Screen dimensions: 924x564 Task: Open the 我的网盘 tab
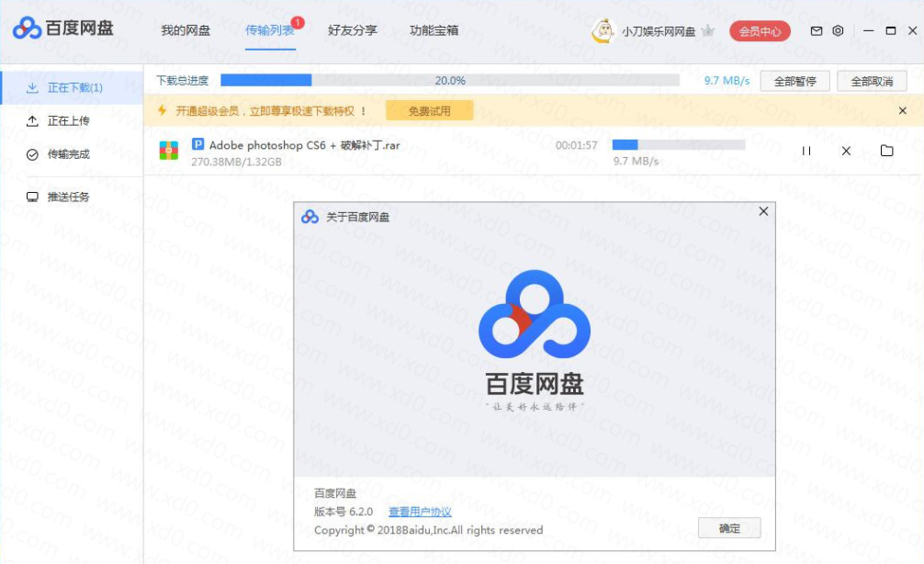tap(186, 30)
